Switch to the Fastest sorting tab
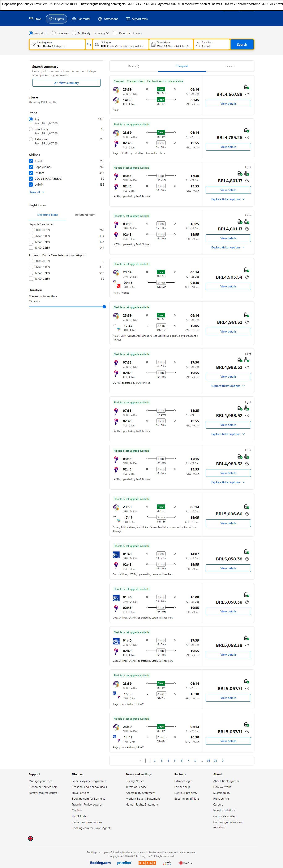 point(230,66)
